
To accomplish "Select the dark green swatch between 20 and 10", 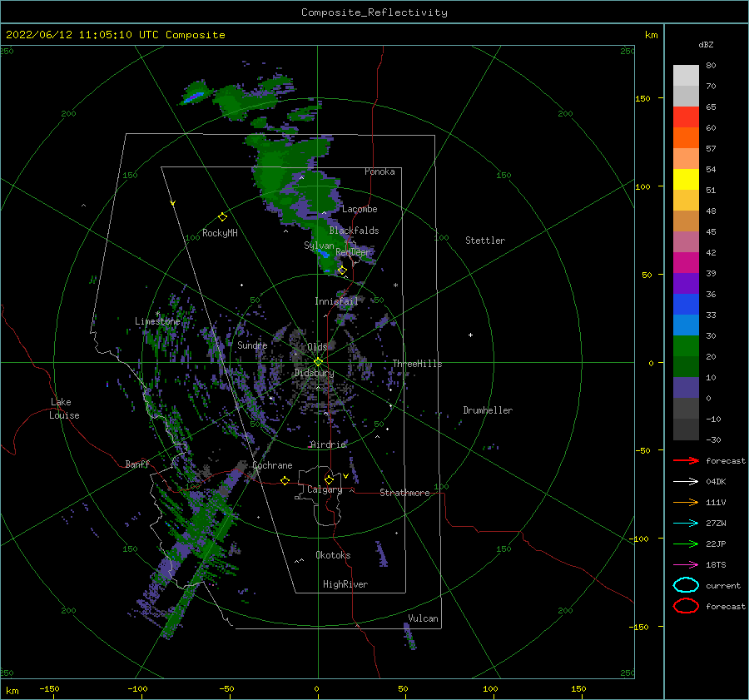I will pos(686,366).
